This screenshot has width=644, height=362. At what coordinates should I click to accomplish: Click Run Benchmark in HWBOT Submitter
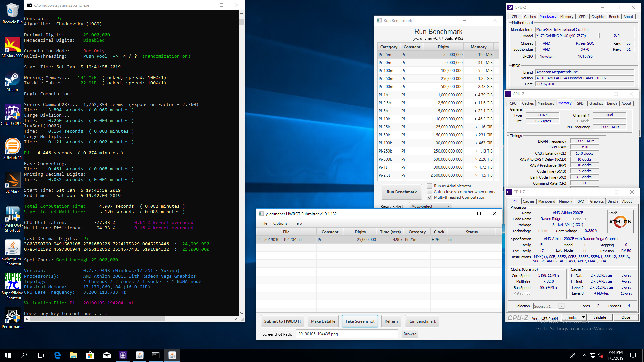pos(422,321)
